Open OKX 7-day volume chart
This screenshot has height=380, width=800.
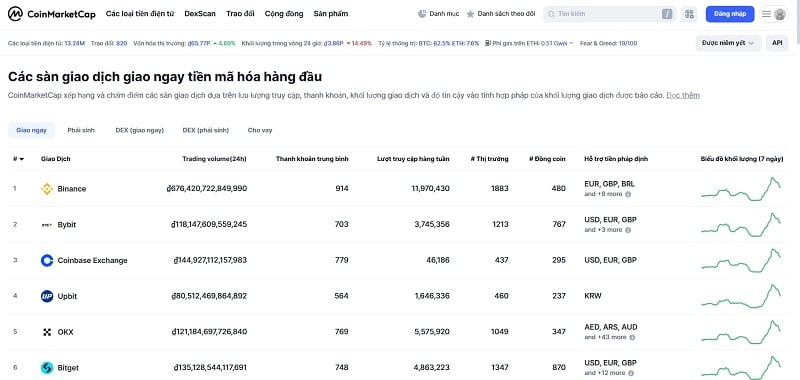coord(741,332)
